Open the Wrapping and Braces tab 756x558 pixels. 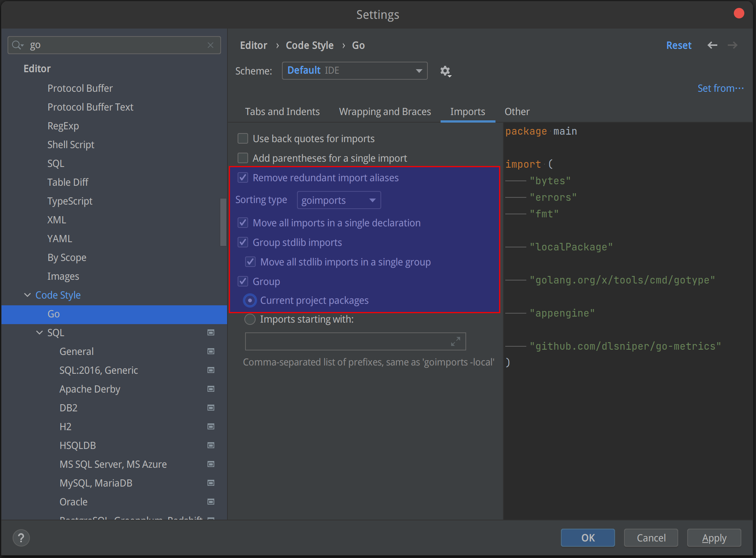[x=385, y=112]
